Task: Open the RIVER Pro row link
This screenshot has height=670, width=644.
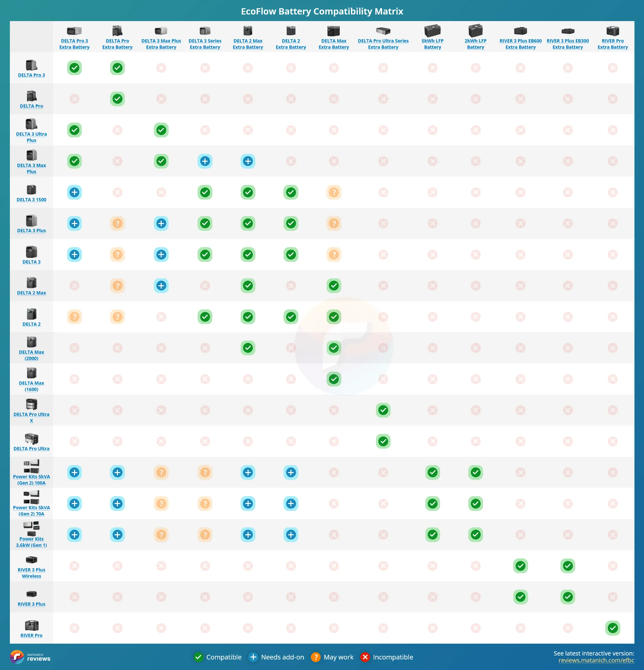Action: [31, 635]
